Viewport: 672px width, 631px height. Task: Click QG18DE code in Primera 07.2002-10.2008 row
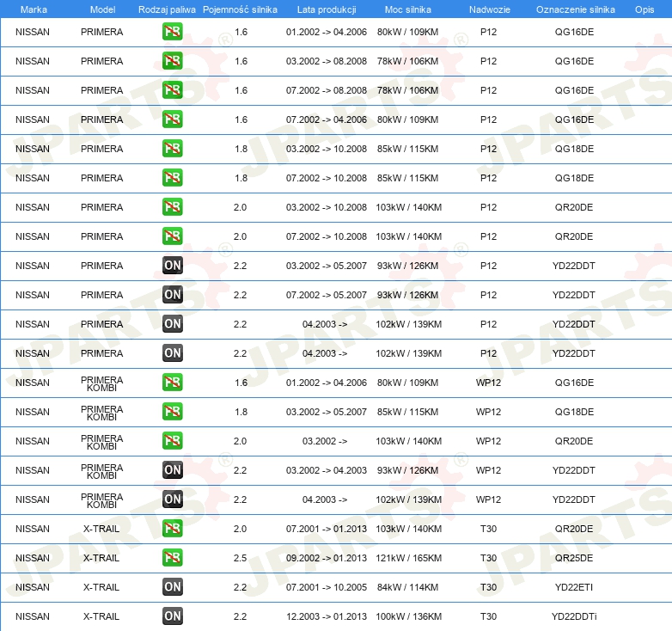coord(574,177)
